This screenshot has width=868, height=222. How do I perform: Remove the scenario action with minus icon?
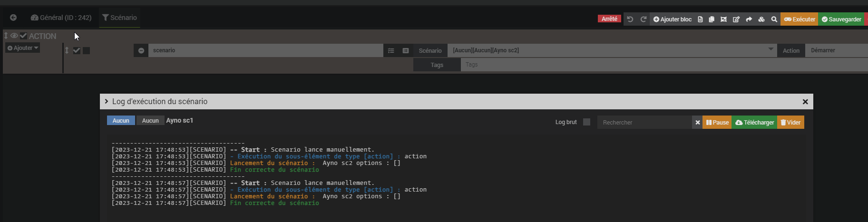pos(141,50)
